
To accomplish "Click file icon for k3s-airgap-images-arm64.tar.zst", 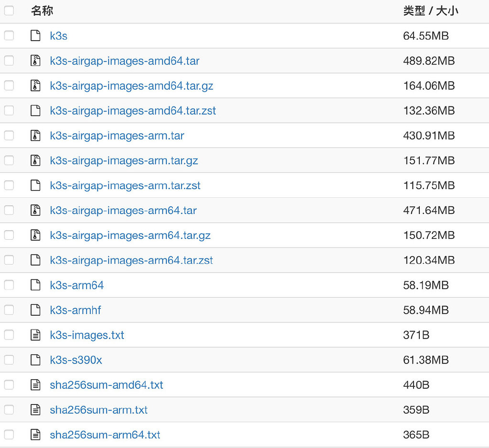I will (35, 260).
